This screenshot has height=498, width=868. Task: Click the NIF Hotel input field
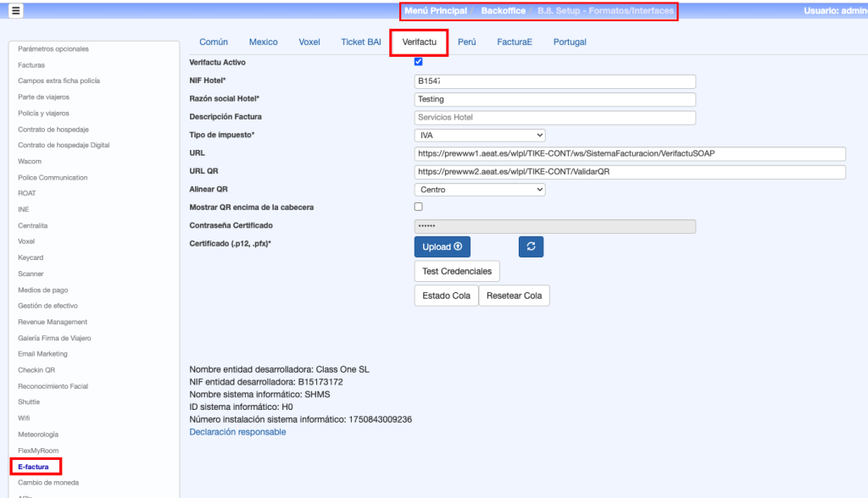554,81
